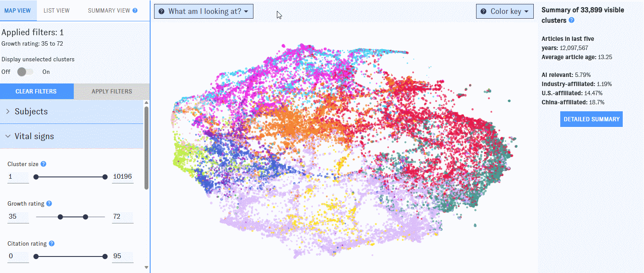Switch to LIST VIEW
Image resolution: width=644 pixels, height=273 pixels.
pyautogui.click(x=56, y=10)
